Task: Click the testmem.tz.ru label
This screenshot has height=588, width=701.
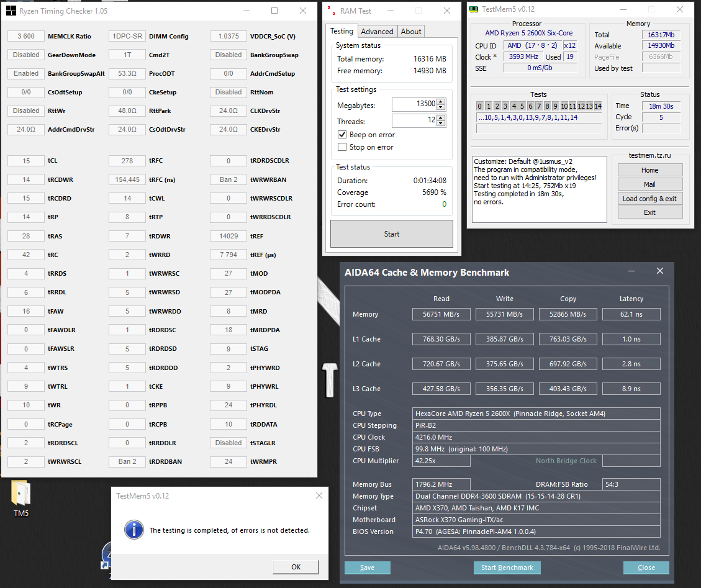Action: click(x=649, y=155)
